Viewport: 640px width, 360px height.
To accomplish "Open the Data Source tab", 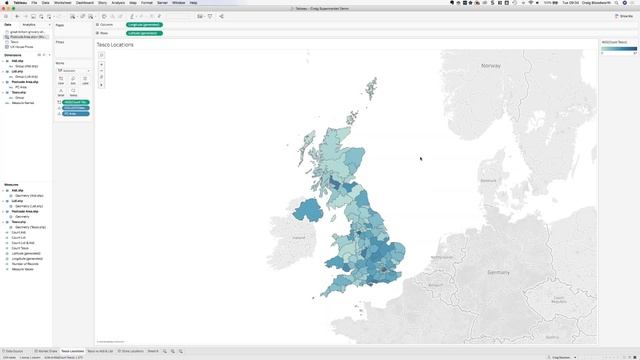I will pyautogui.click(x=14, y=351).
